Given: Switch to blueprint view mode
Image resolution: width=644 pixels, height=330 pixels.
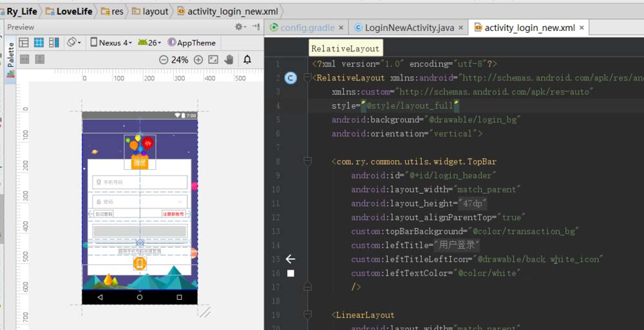Looking at the screenshot, I should (39, 42).
